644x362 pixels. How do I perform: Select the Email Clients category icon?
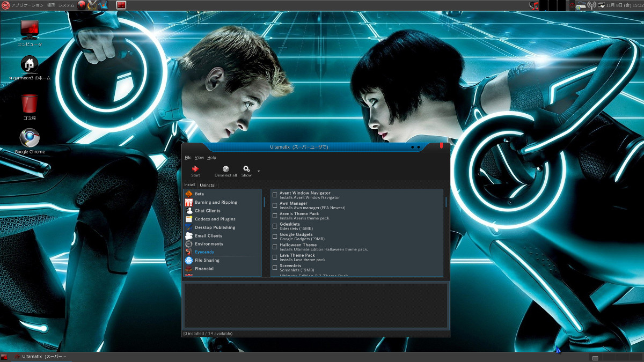tap(189, 235)
